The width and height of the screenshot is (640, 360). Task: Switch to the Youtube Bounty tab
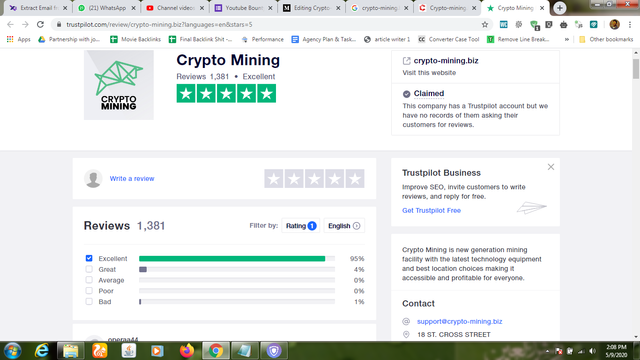point(244,8)
